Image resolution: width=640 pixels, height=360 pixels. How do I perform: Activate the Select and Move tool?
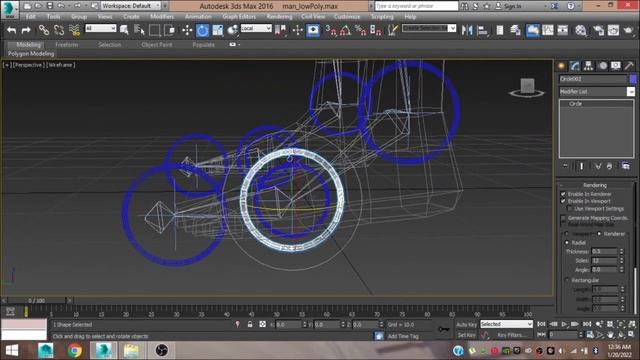point(187,30)
